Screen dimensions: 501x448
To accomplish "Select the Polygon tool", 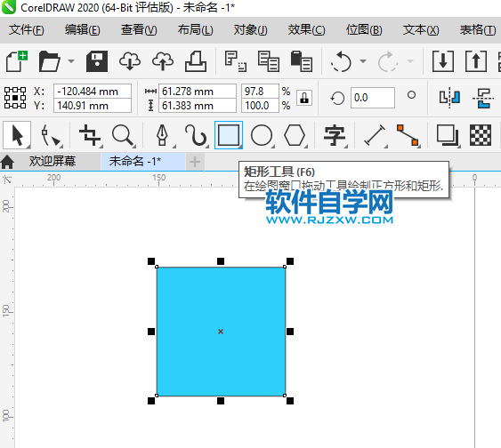I will tap(295, 136).
